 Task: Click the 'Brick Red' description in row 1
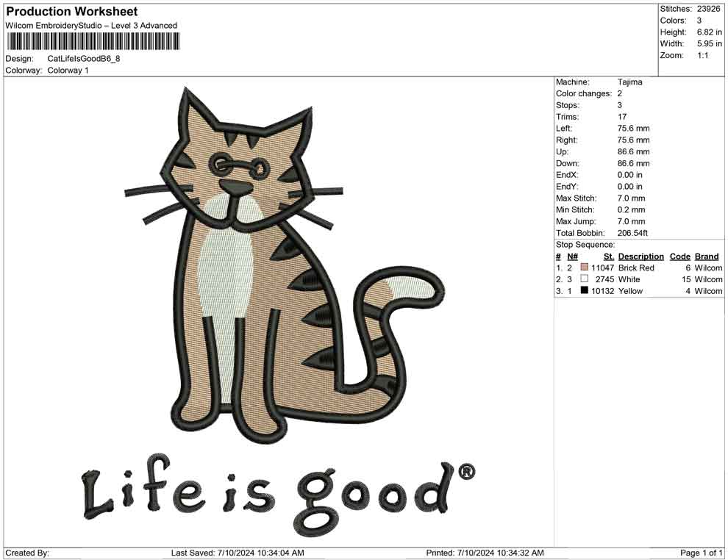[x=636, y=268]
